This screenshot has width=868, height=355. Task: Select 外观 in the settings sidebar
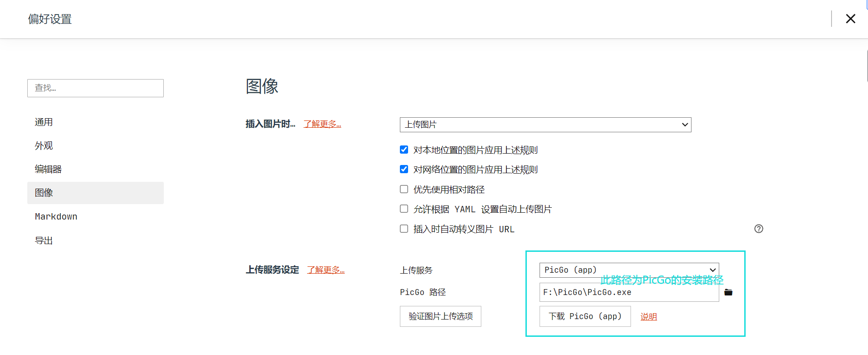[96, 145]
